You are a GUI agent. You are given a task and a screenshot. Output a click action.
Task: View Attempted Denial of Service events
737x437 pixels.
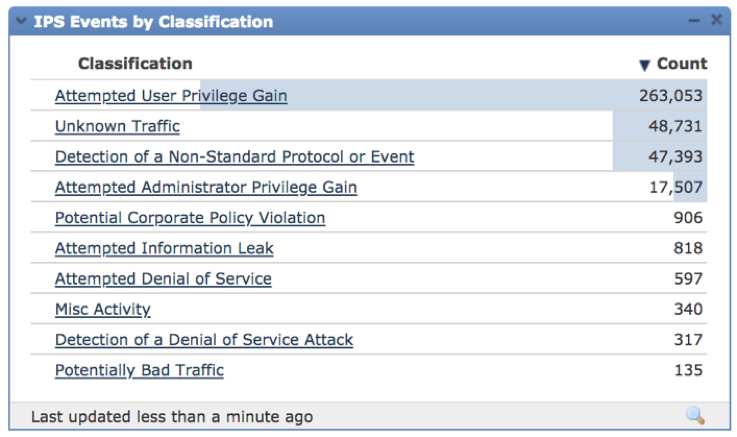tap(163, 279)
